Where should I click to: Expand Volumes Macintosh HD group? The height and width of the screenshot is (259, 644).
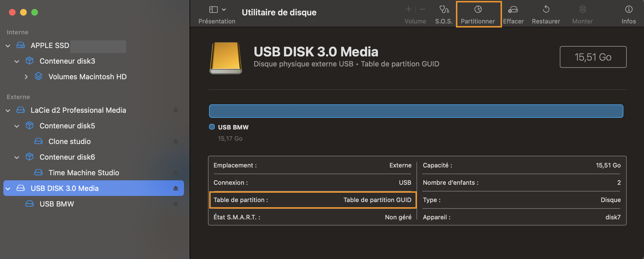pos(26,77)
